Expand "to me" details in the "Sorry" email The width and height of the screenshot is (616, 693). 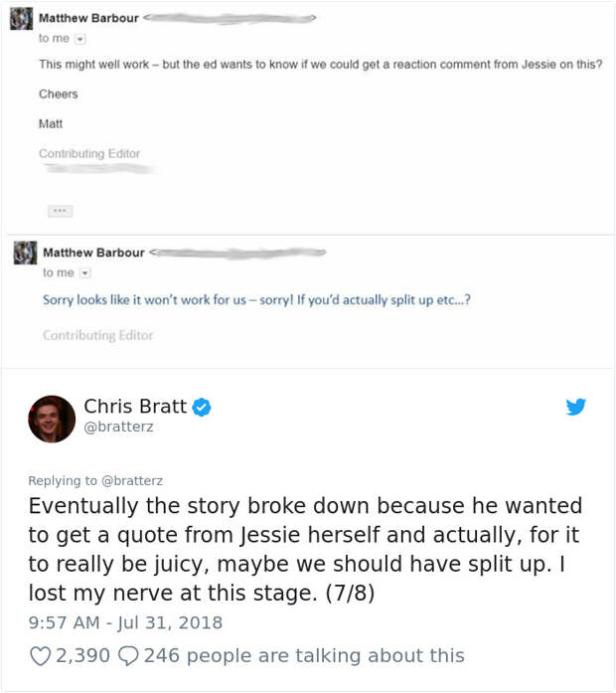[x=84, y=272]
